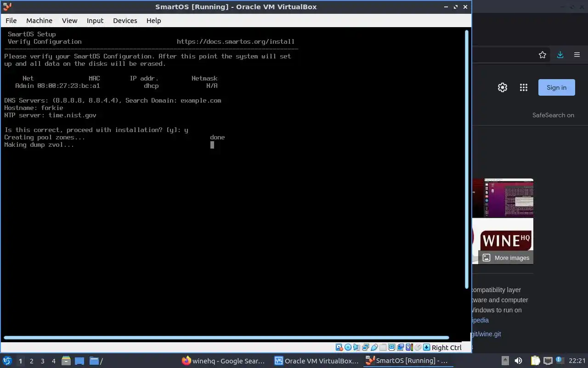Image resolution: width=588 pixels, height=368 pixels.
Task: Switch to workspace 3
Action: [x=42, y=361]
